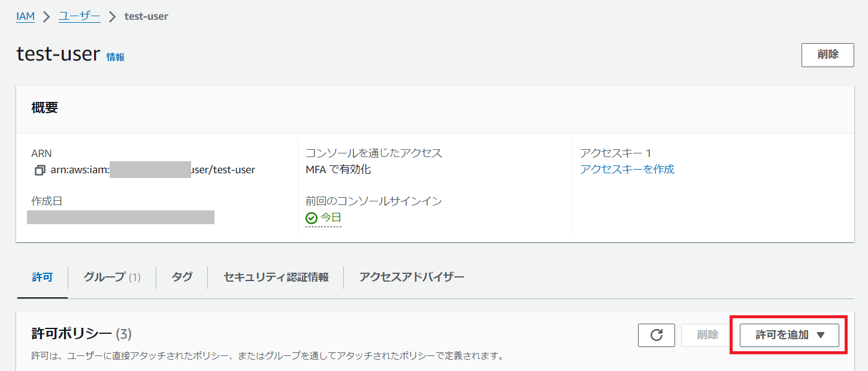Click breadcrumb chevron after ユーザー
Viewport: 868px width, 371px height.
tap(112, 17)
